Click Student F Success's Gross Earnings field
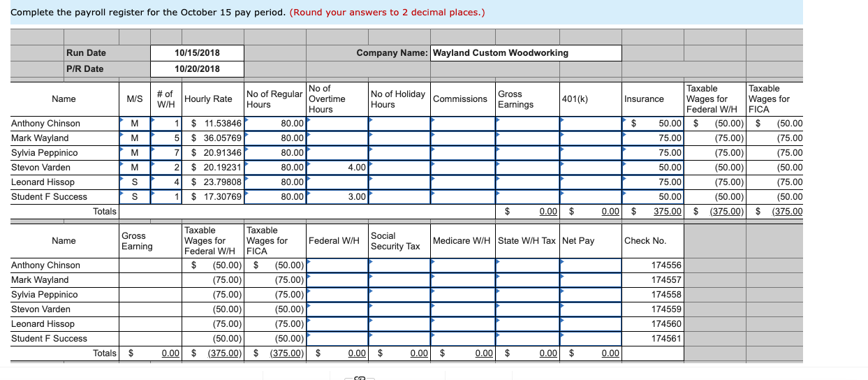Screen dimensions: 868x380 tap(527, 197)
